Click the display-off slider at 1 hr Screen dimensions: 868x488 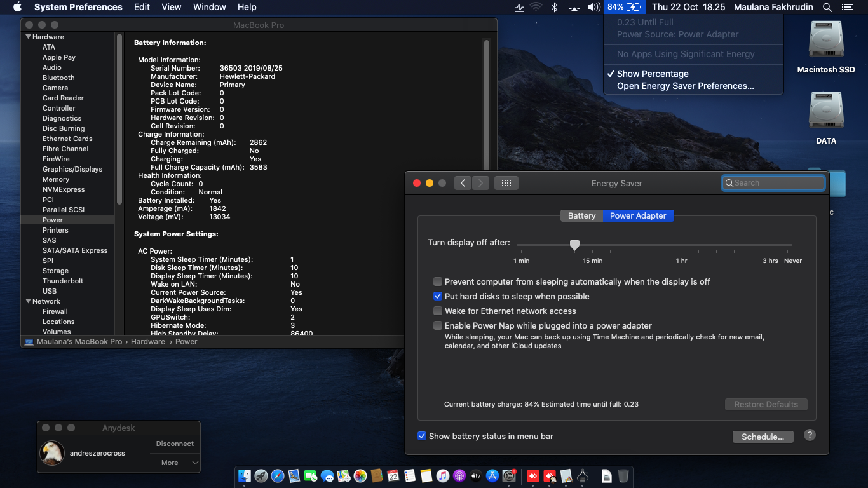681,245
